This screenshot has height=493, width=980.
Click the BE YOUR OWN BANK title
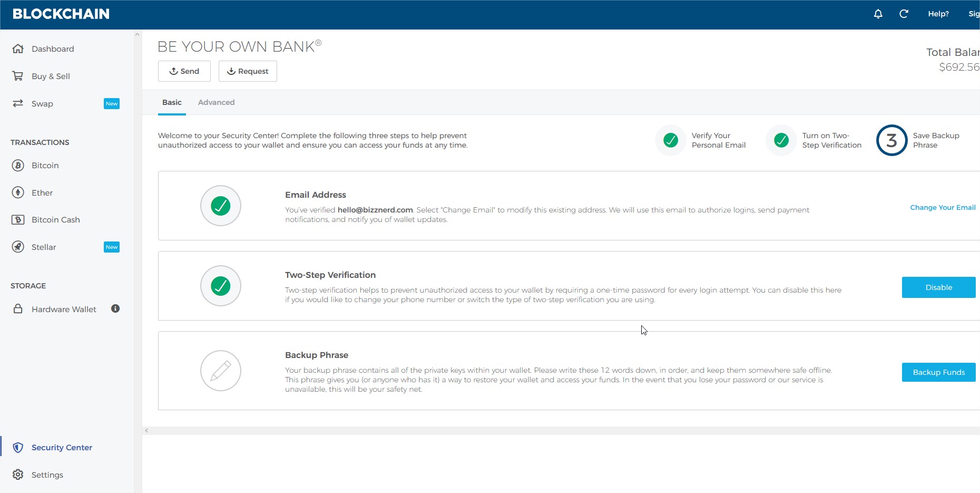(239, 46)
